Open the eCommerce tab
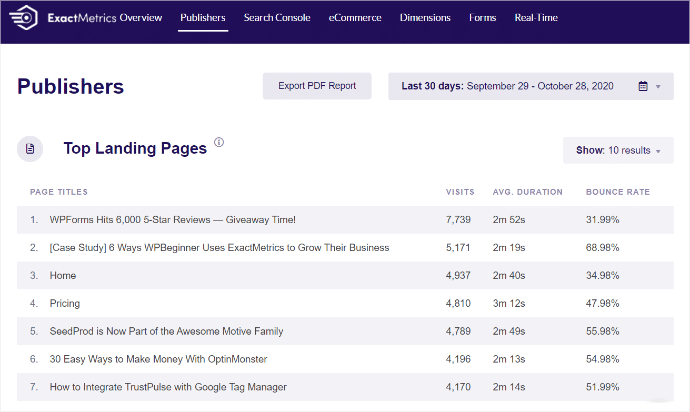 [x=355, y=18]
